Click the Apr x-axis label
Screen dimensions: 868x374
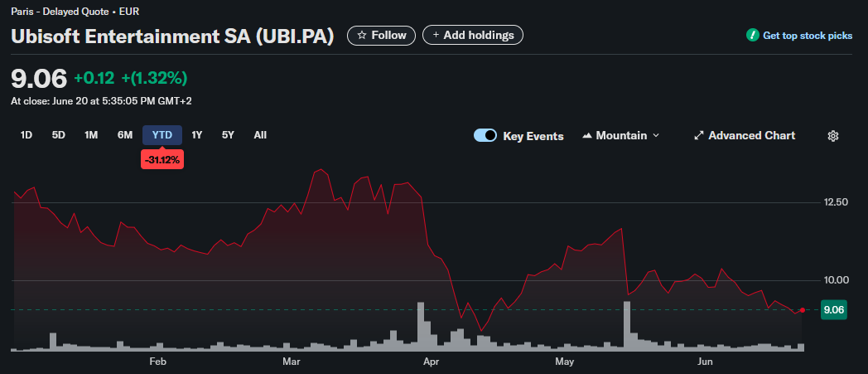point(430,362)
